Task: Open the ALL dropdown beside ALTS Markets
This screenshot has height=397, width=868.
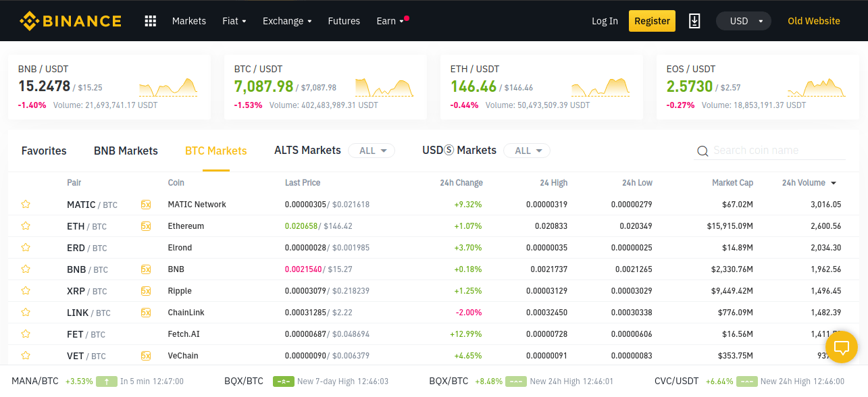Action: coord(371,151)
